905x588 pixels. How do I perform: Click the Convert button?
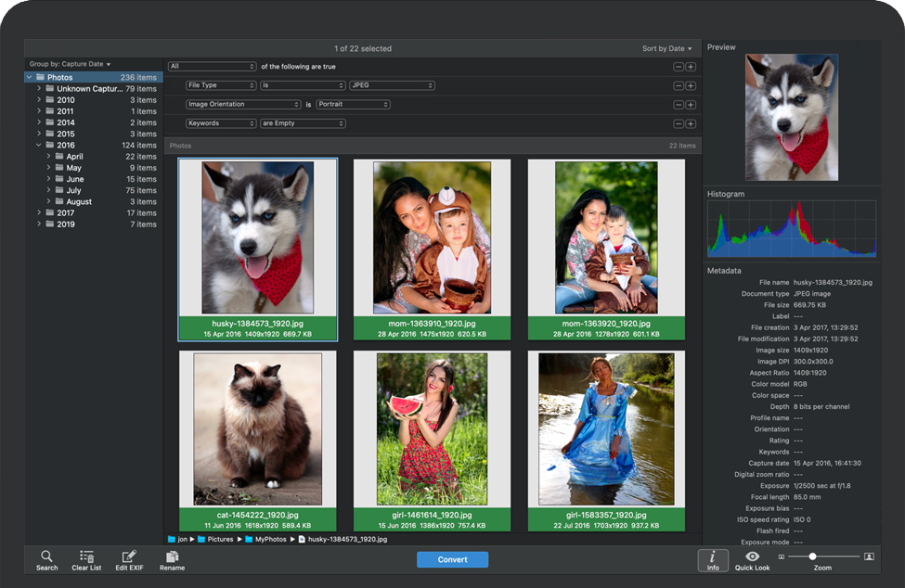click(x=452, y=559)
